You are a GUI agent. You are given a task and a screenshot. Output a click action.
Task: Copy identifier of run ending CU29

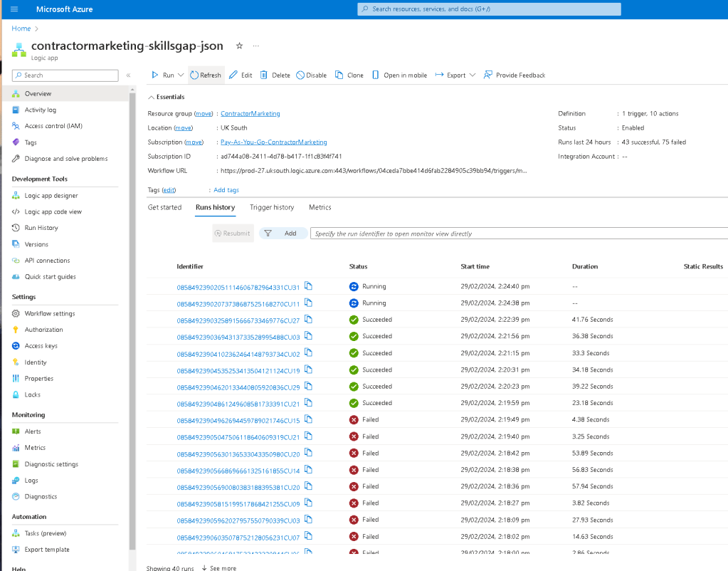pyautogui.click(x=308, y=386)
